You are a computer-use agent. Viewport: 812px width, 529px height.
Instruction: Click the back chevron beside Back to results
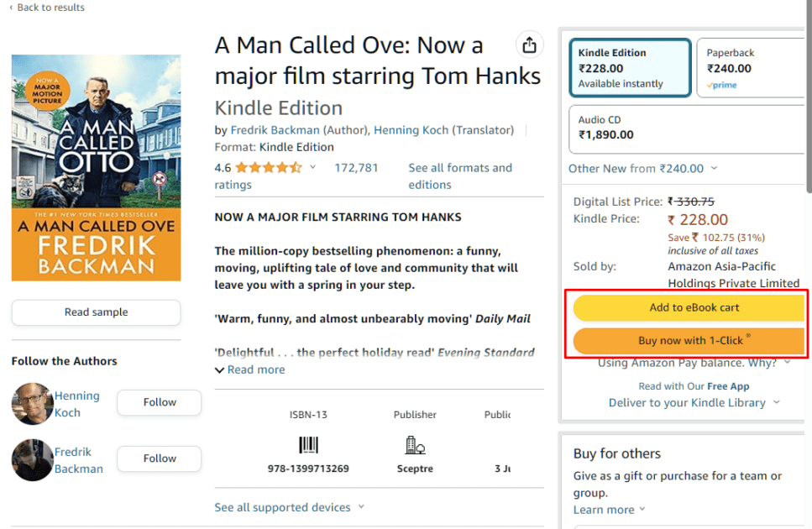coord(10,8)
